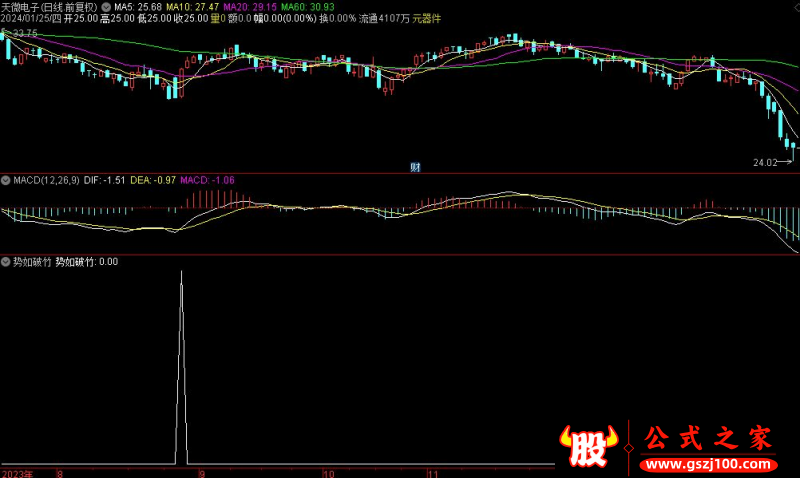
Task: Open the 势如破竹 indicator dropdown arrow
Action: [x=6, y=262]
